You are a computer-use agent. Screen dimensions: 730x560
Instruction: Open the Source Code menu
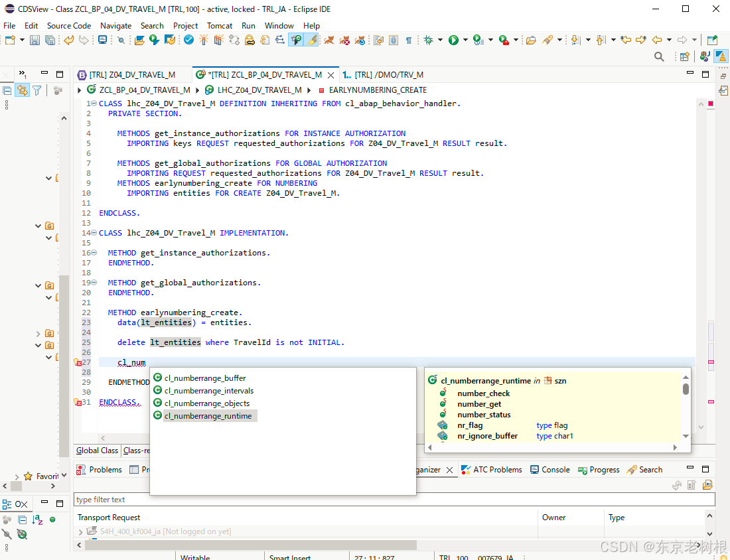68,26
